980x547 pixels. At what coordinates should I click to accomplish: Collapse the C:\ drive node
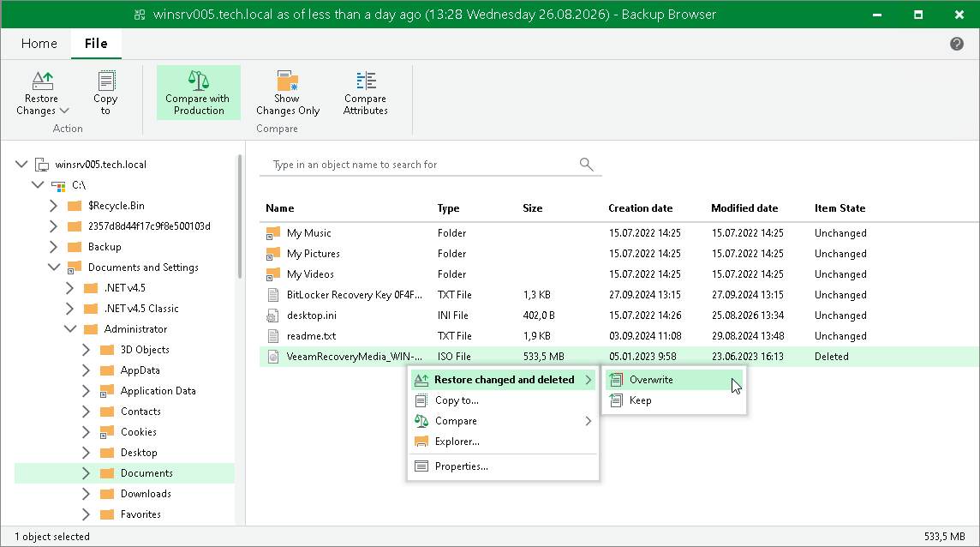tap(39, 184)
